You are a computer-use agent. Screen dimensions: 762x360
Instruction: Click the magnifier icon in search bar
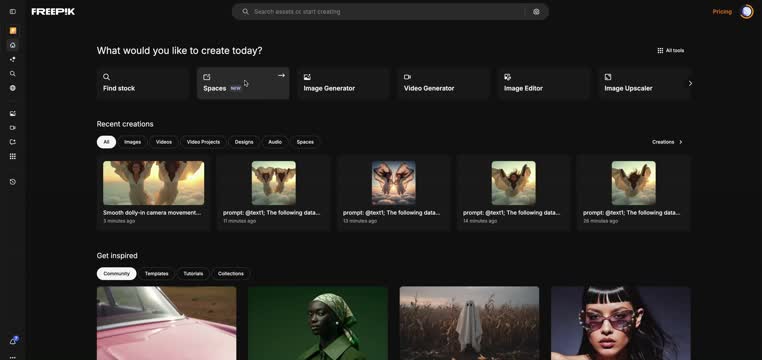pyautogui.click(x=245, y=12)
